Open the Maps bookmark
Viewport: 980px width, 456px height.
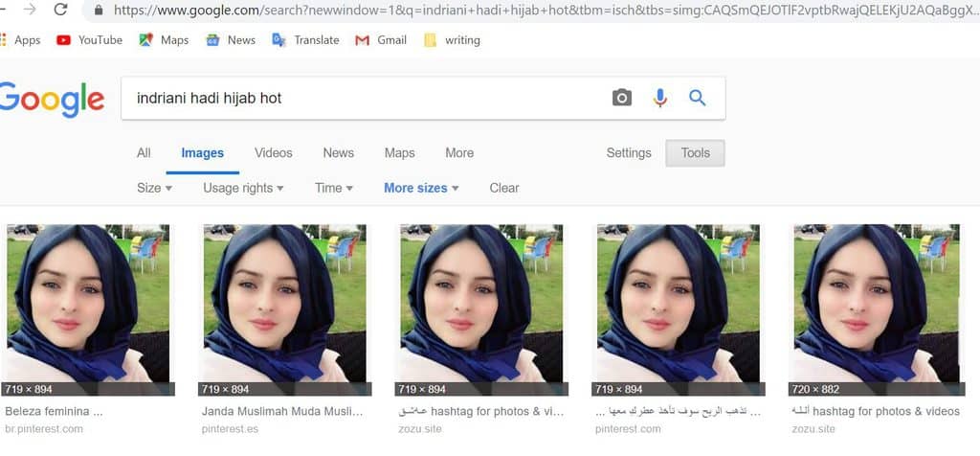click(164, 40)
